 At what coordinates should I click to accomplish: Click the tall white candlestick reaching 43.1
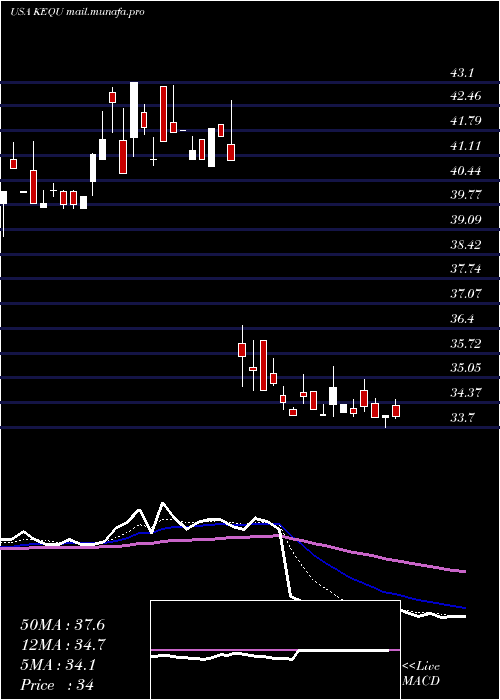click(x=134, y=110)
